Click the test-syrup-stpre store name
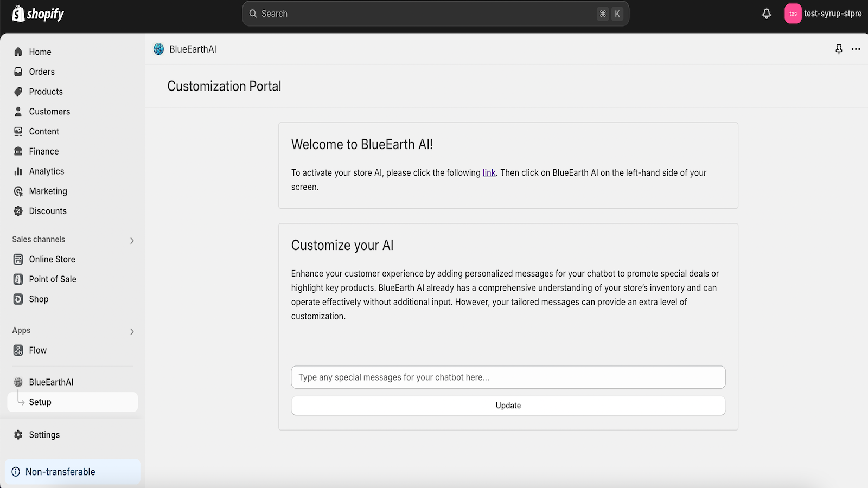Viewport: 868px width, 488px height. coord(833,14)
